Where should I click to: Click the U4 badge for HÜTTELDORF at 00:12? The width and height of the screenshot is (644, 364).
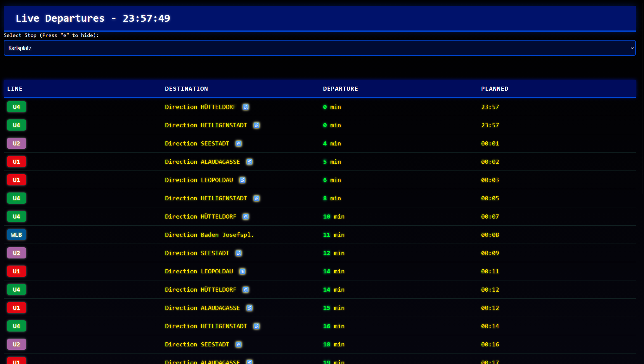[x=17, y=290]
